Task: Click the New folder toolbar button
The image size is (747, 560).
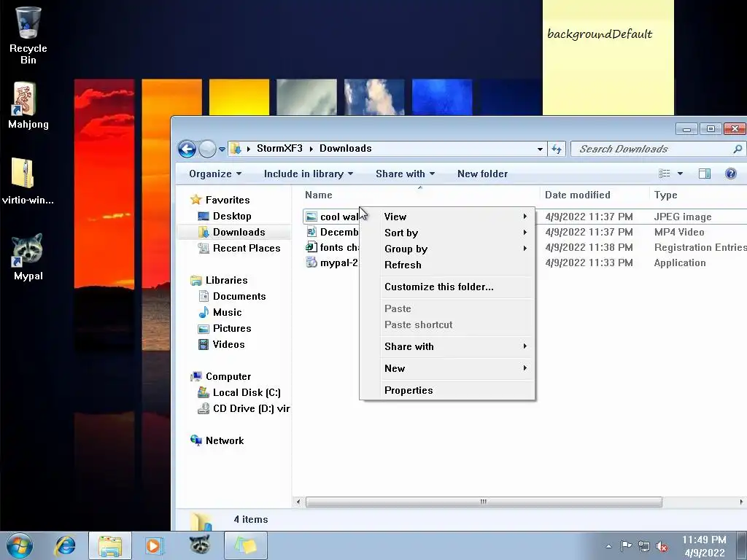Action: pyautogui.click(x=483, y=174)
